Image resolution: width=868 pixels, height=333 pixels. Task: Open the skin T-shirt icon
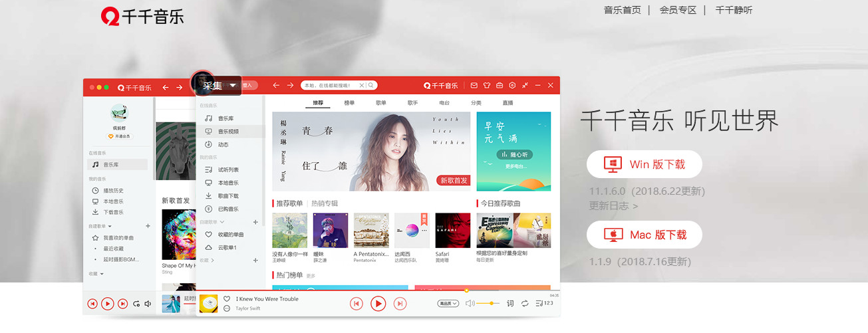tap(487, 86)
